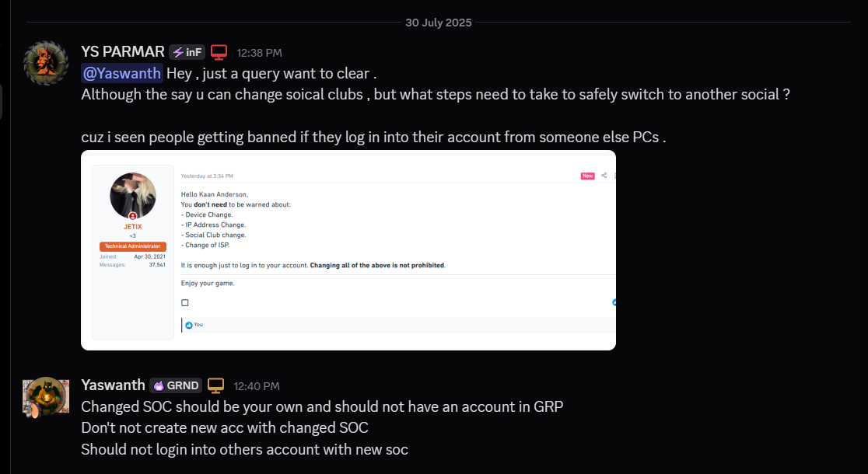Click the share icon on the forum post
868x474 pixels.
pos(604,176)
